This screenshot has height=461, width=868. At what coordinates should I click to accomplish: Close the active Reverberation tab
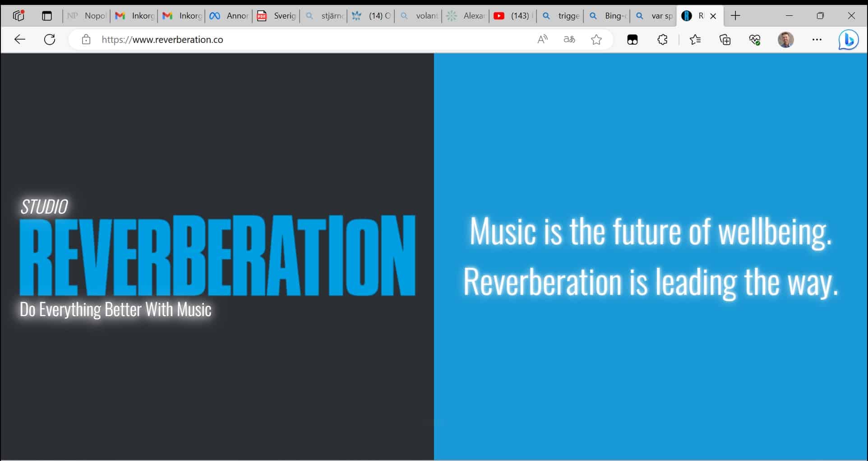(713, 16)
